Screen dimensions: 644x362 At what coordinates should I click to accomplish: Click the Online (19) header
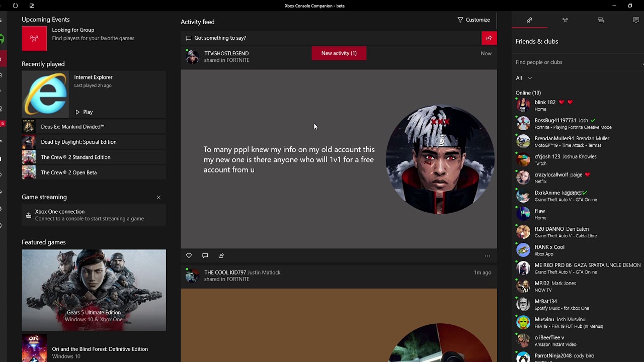click(528, 93)
